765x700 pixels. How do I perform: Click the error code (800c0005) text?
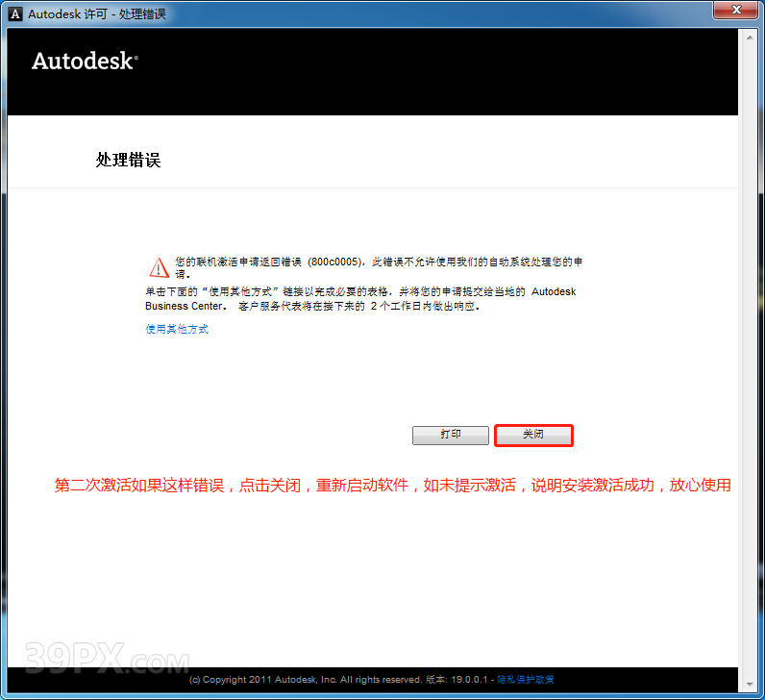pyautogui.click(x=336, y=262)
